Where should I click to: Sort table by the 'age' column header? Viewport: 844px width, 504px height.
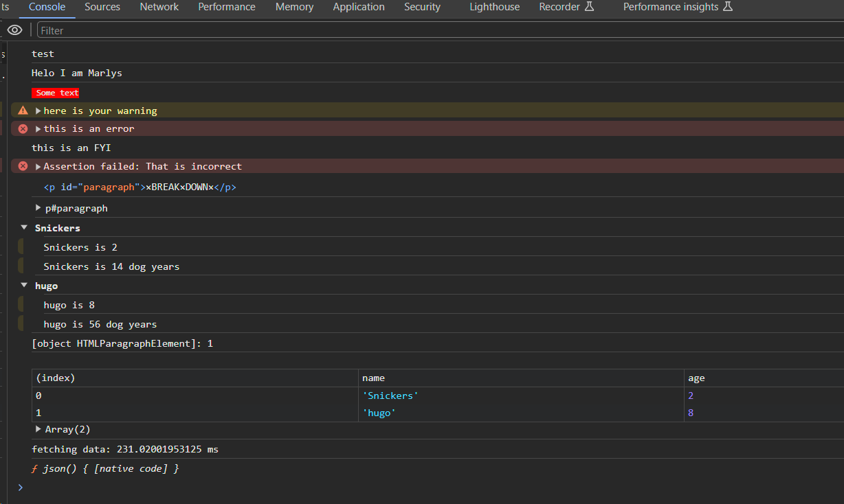point(764,378)
